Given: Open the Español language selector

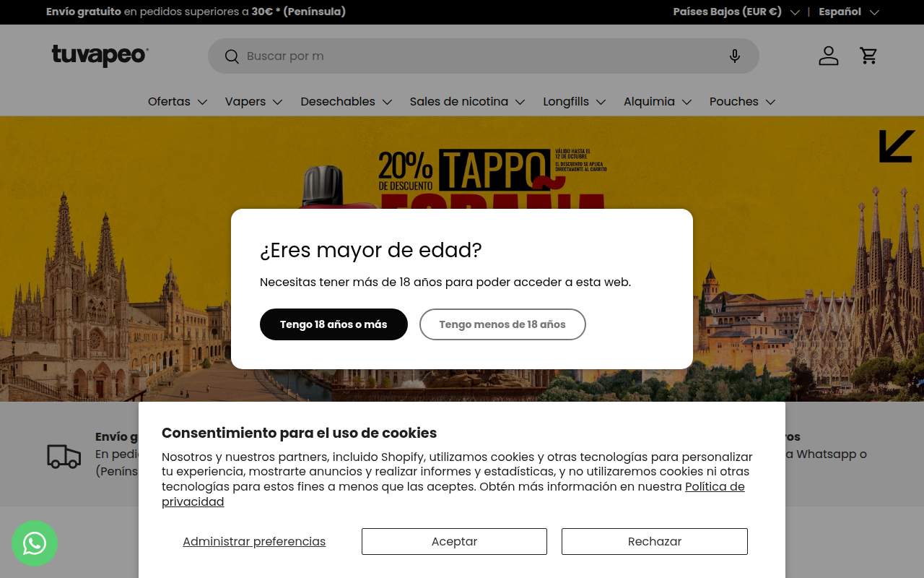Looking at the screenshot, I should [849, 12].
